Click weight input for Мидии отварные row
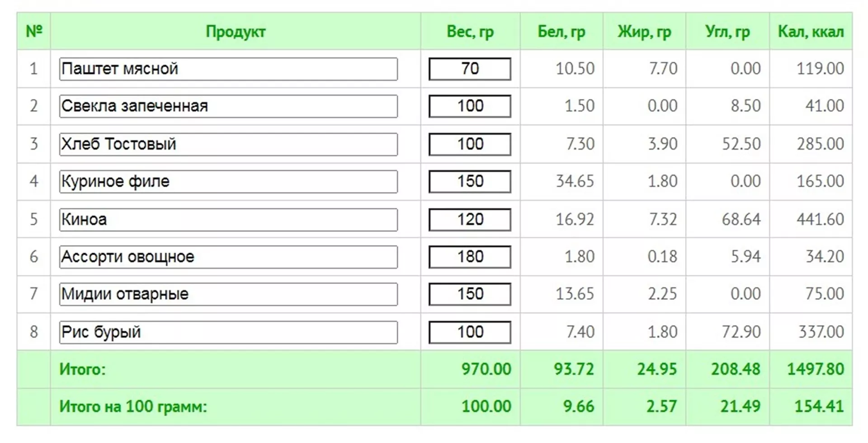The image size is (868, 443). click(x=470, y=294)
